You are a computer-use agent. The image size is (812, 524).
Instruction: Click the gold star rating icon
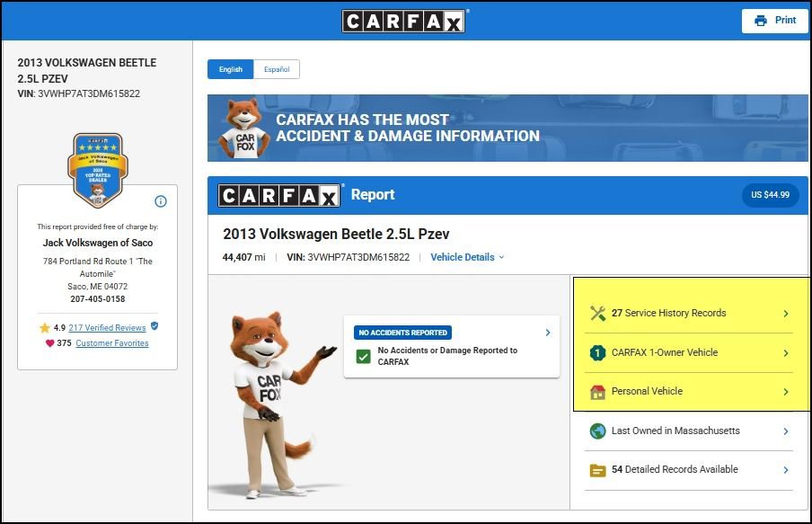pyautogui.click(x=45, y=327)
